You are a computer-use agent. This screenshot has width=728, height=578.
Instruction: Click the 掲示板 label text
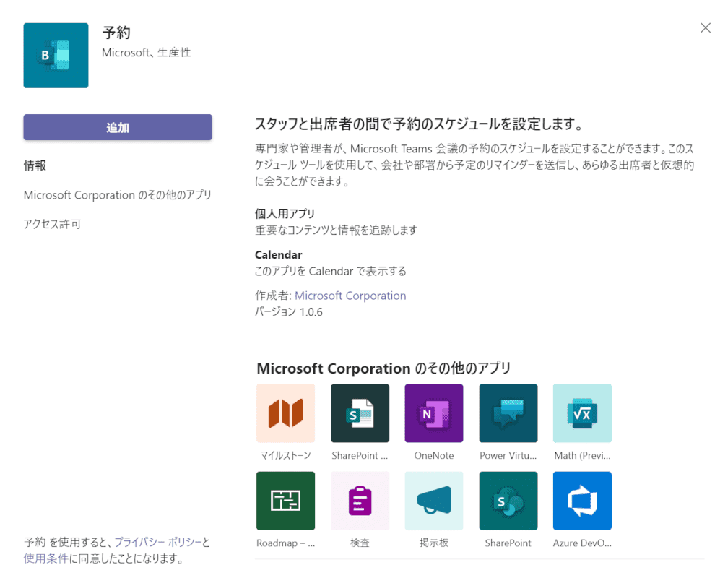(433, 543)
